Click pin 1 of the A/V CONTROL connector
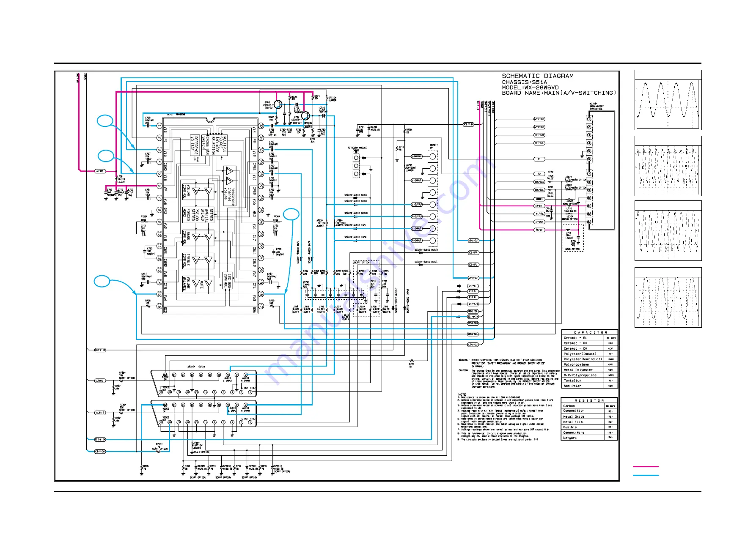756x534 pixels. point(589,119)
